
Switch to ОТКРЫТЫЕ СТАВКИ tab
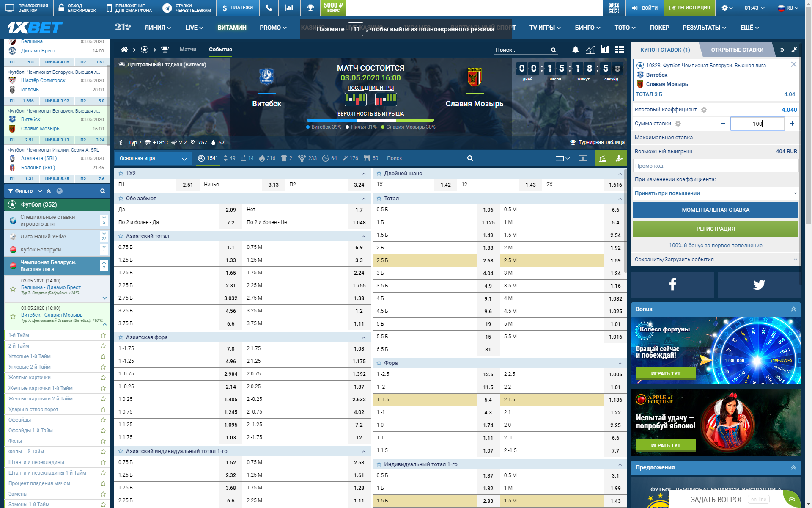737,50
